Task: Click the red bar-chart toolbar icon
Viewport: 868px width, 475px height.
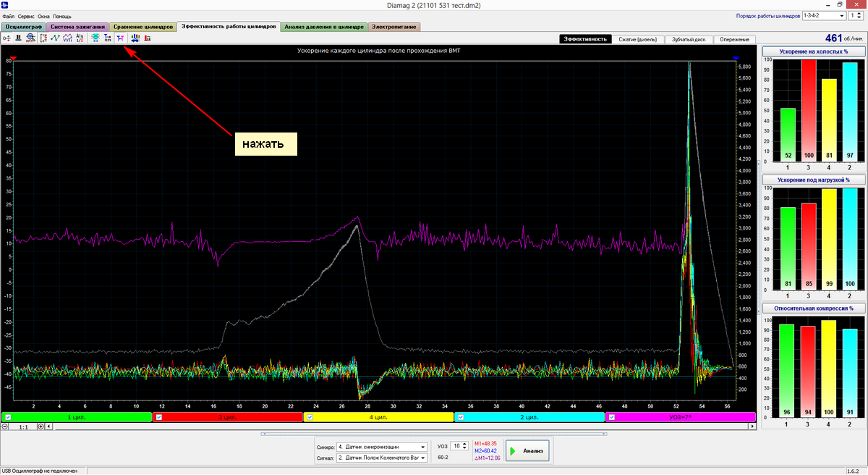Action: point(148,38)
